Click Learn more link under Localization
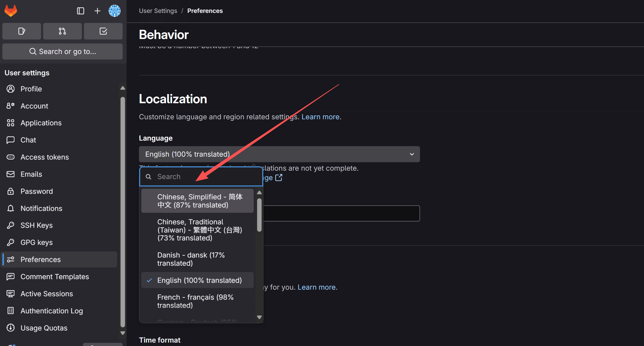Image resolution: width=644 pixels, height=346 pixels. 321,117
